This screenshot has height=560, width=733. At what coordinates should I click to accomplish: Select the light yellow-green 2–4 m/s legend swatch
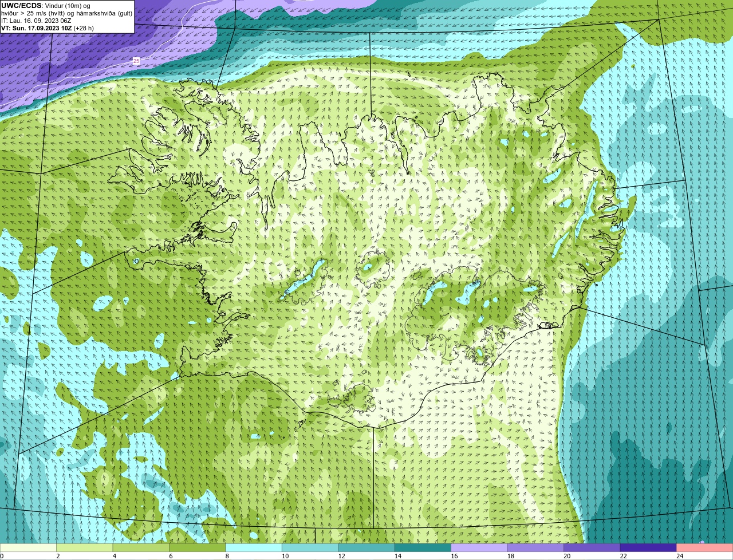point(85,547)
